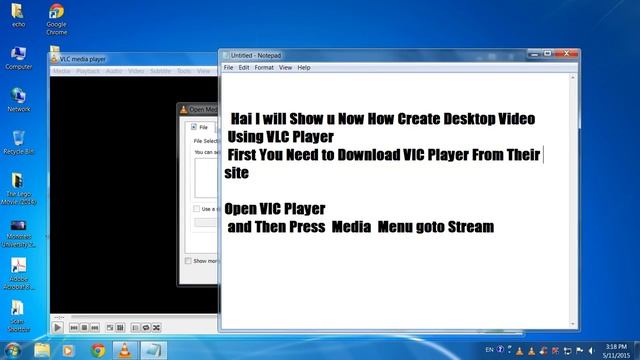
Task: Click the help icon in system tray
Action: pyautogui.click(x=500, y=349)
